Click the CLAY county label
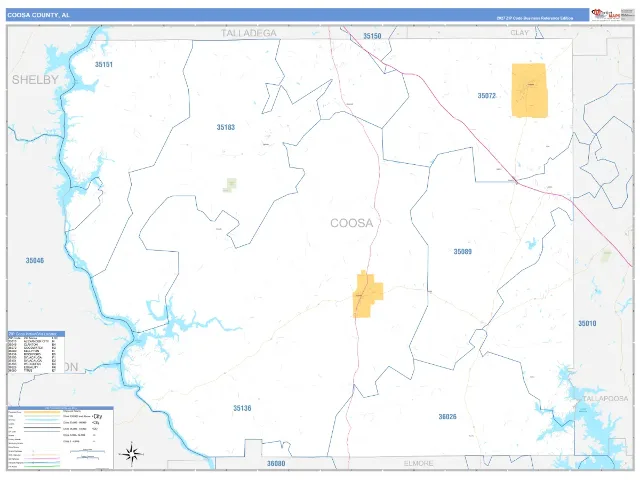 [519, 33]
